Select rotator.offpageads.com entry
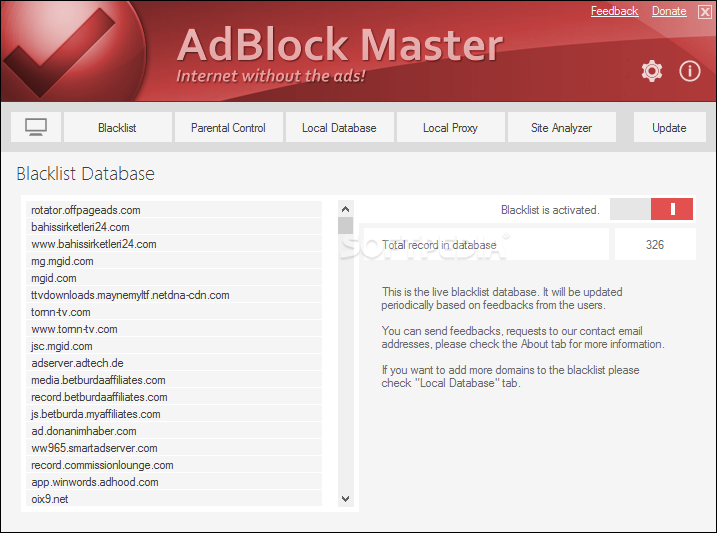The width and height of the screenshot is (717, 533). (174, 210)
